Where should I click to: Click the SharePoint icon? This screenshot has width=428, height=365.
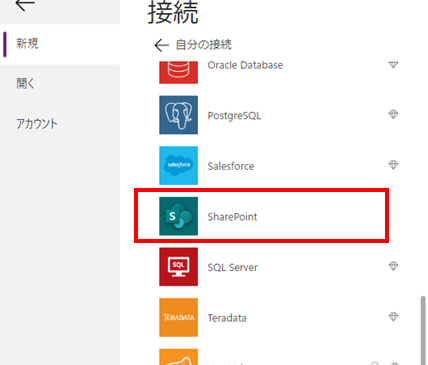coord(178,216)
